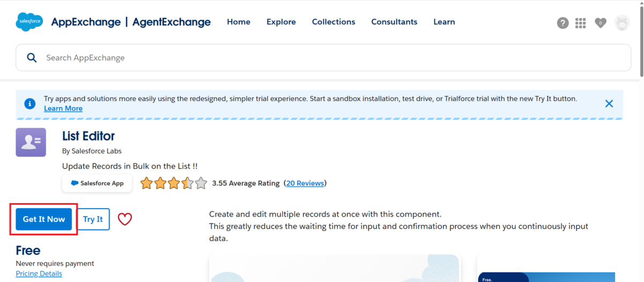Click the Never requires payment text

tap(55, 263)
